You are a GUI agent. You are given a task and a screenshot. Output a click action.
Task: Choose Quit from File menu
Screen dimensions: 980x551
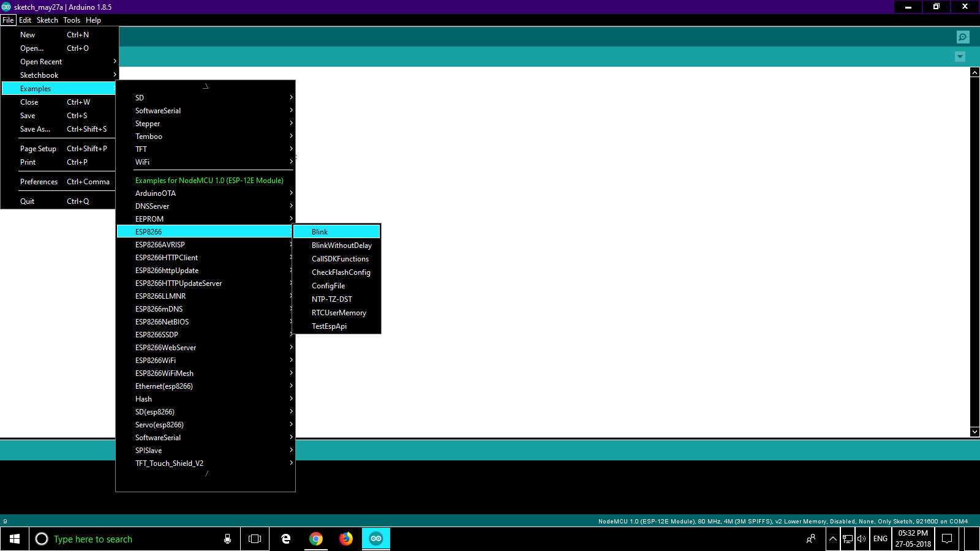[x=59, y=201]
